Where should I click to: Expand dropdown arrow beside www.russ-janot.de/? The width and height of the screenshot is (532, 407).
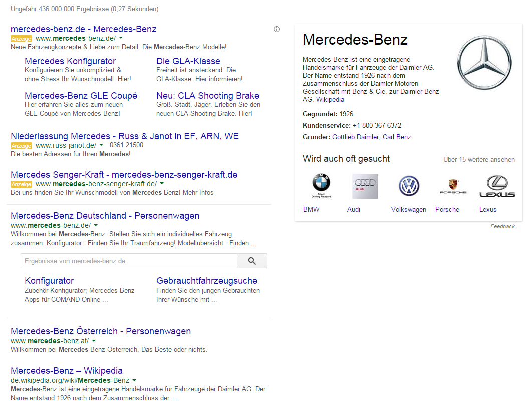101,145
